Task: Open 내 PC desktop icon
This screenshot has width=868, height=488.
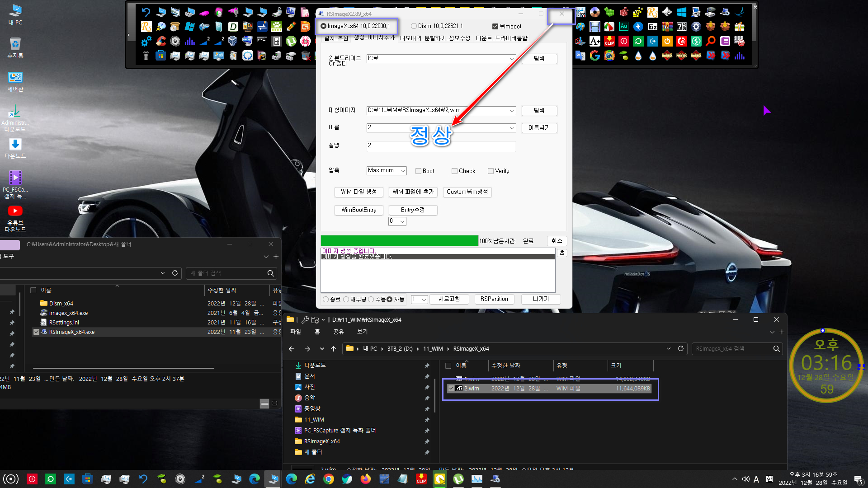Action: pos(15,14)
